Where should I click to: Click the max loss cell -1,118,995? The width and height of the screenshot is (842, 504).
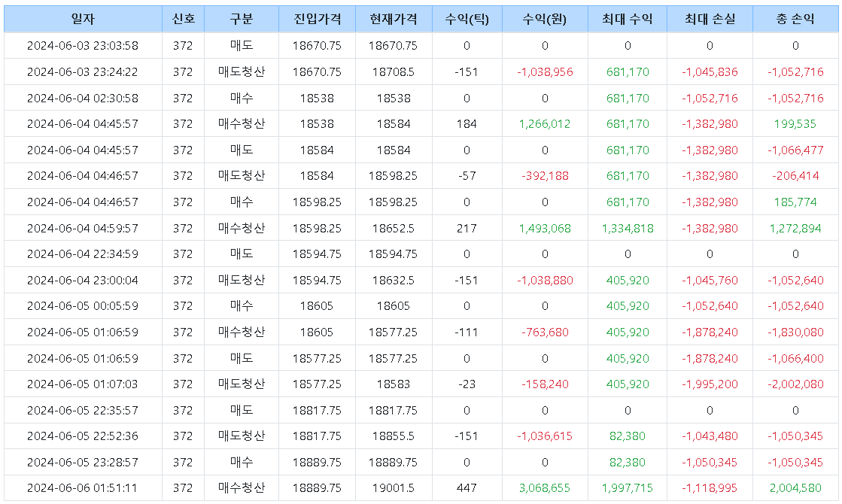click(x=710, y=488)
